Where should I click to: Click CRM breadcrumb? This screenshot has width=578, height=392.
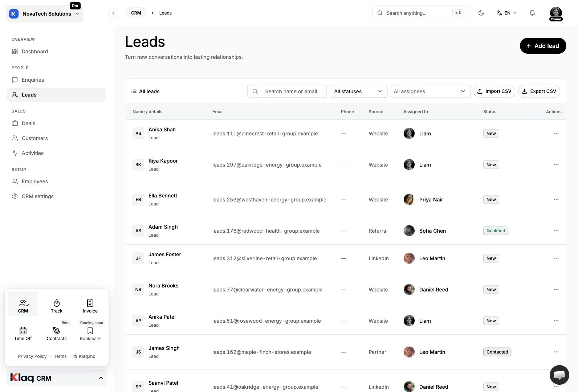(136, 13)
